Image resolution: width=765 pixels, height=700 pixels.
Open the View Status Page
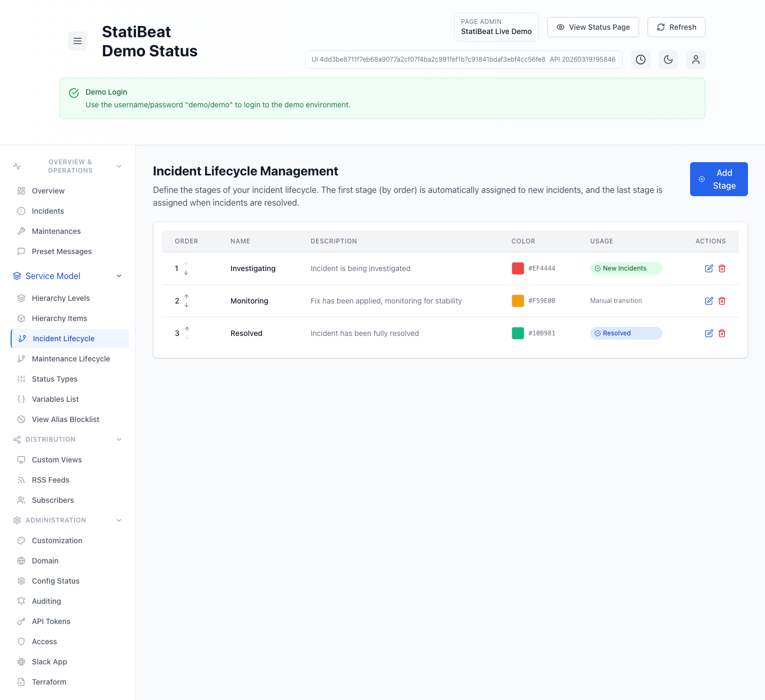tap(593, 27)
